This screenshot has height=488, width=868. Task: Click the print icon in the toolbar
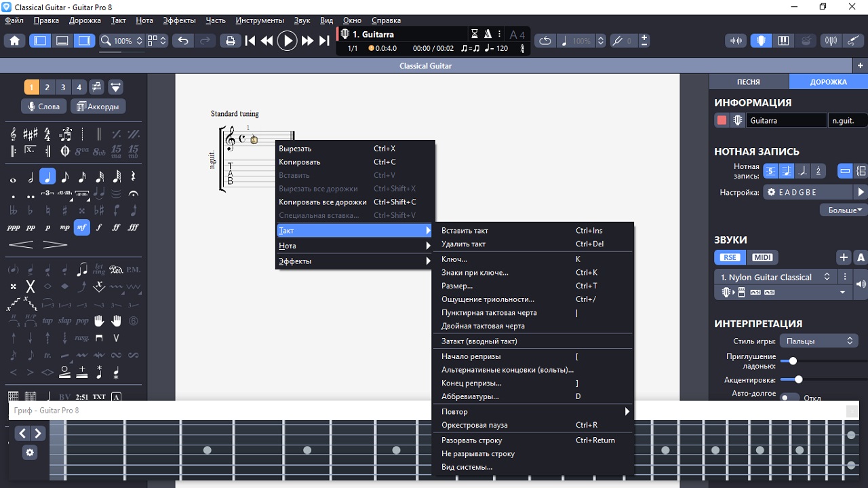click(x=230, y=41)
